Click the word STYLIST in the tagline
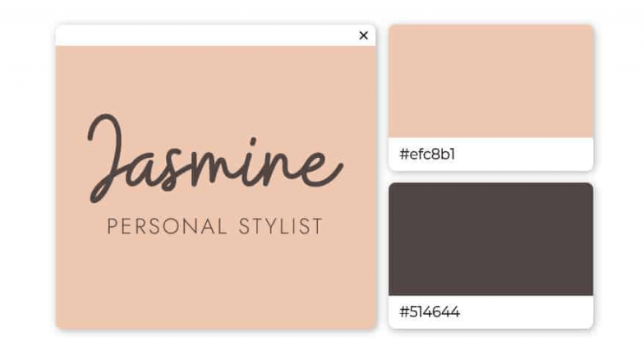644x356 pixels. tap(281, 227)
